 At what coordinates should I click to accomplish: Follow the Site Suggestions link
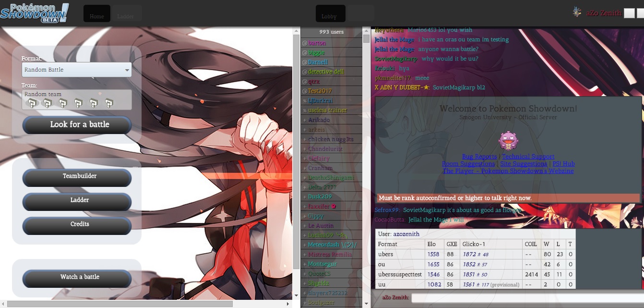524,164
